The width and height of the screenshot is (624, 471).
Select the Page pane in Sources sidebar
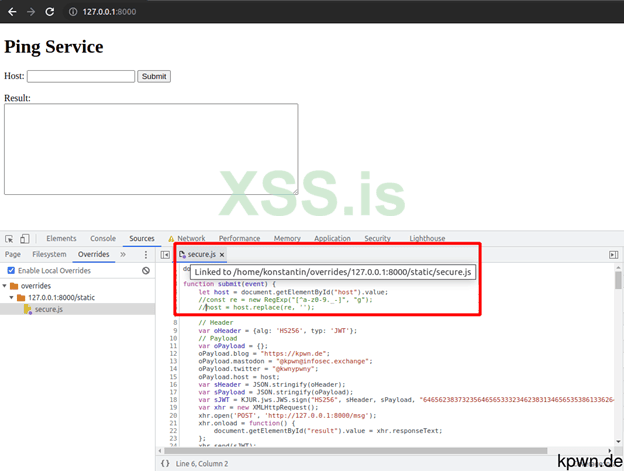(13, 254)
